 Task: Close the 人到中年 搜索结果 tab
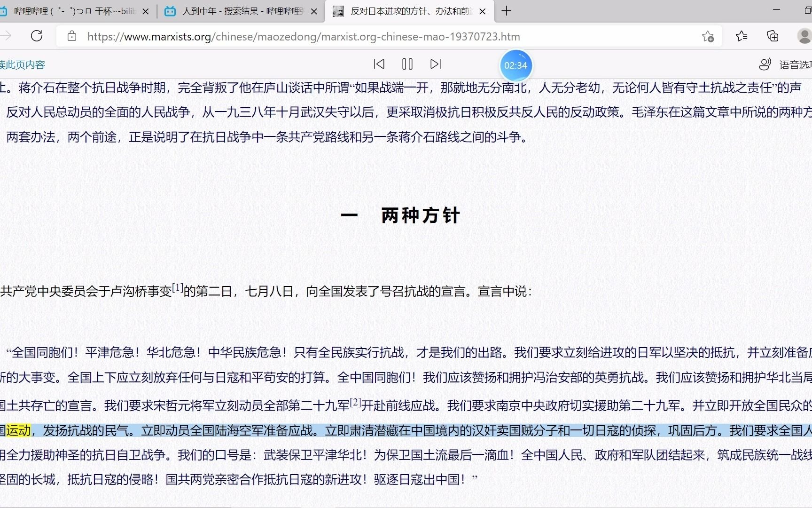(x=314, y=11)
